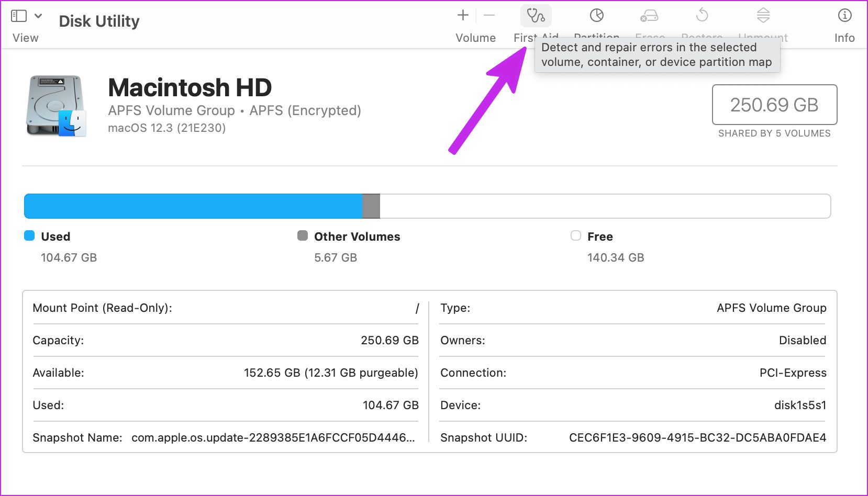
Task: Open the Info icon
Action: [844, 15]
